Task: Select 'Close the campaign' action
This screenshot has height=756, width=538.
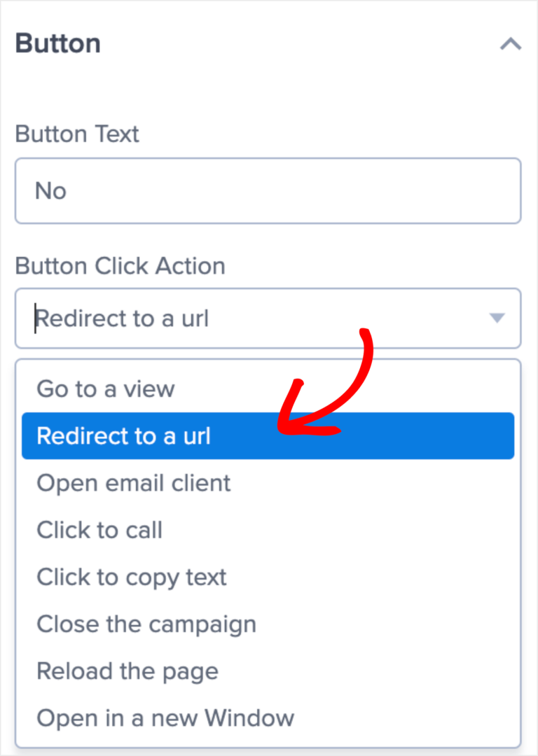Action: [146, 624]
